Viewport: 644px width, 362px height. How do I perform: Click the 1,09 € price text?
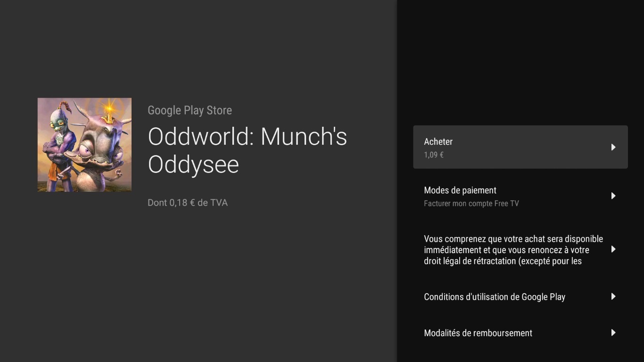[x=434, y=155]
